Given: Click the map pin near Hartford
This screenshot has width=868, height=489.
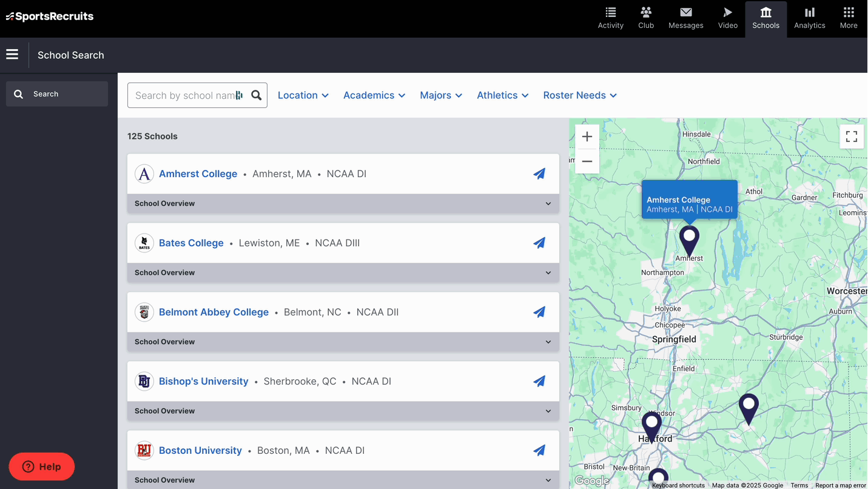Looking at the screenshot, I should (x=651, y=427).
